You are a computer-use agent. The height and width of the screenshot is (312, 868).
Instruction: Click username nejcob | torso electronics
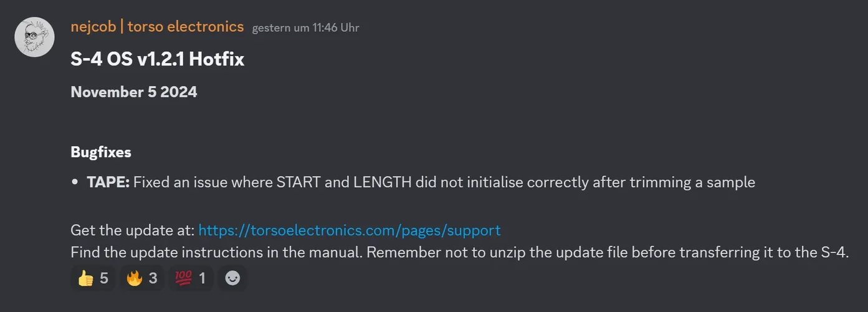pyautogui.click(x=157, y=27)
